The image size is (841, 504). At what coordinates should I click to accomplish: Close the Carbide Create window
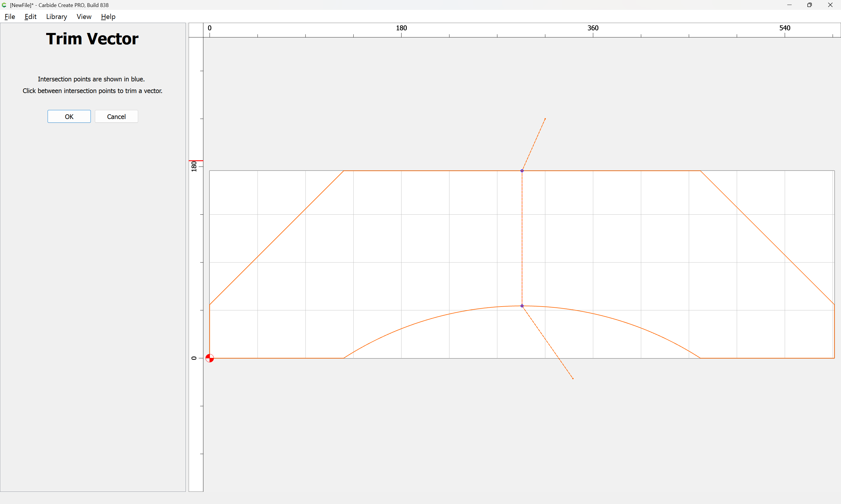tap(830, 5)
